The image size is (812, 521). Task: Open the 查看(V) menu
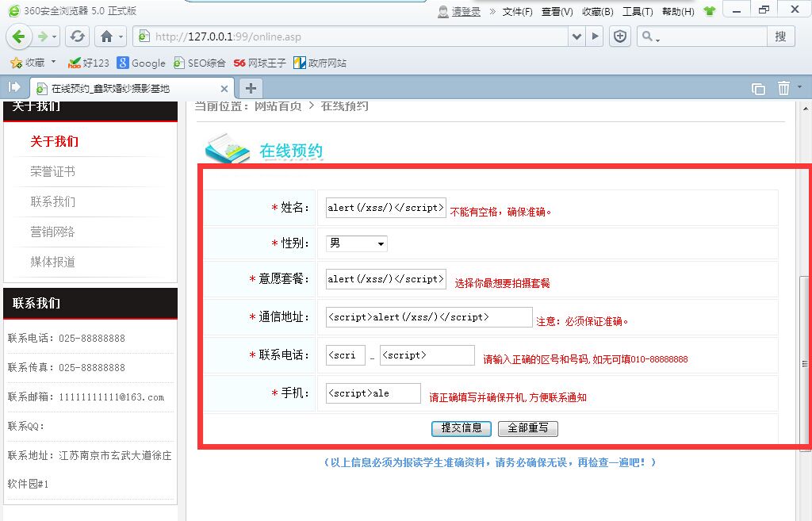point(557,11)
